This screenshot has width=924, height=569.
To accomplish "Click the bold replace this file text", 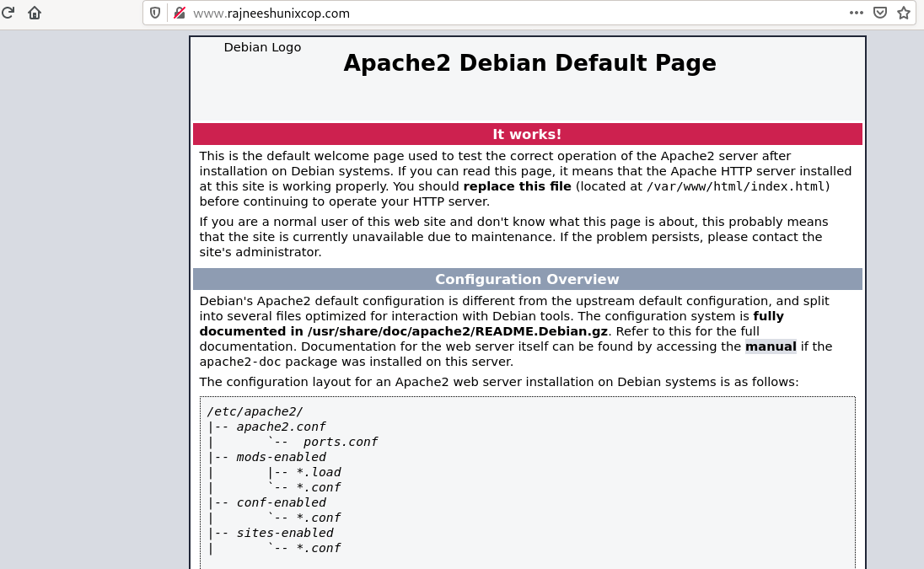I will coord(518,186).
